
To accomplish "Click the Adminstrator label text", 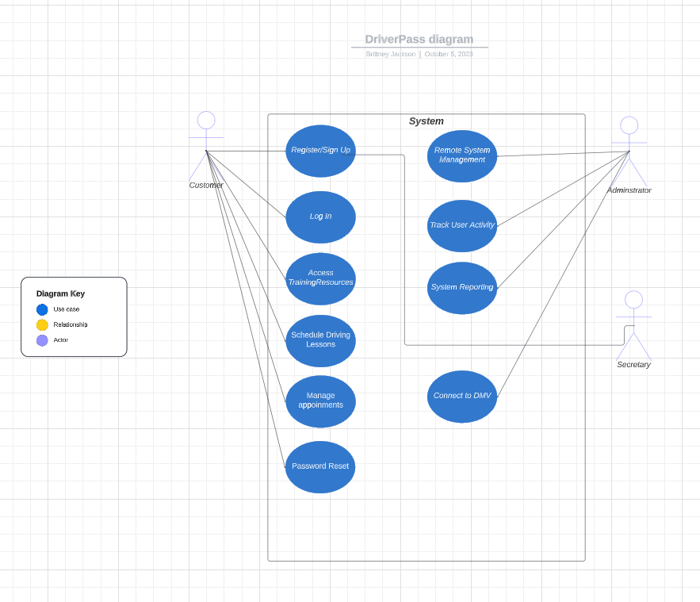I will (629, 190).
